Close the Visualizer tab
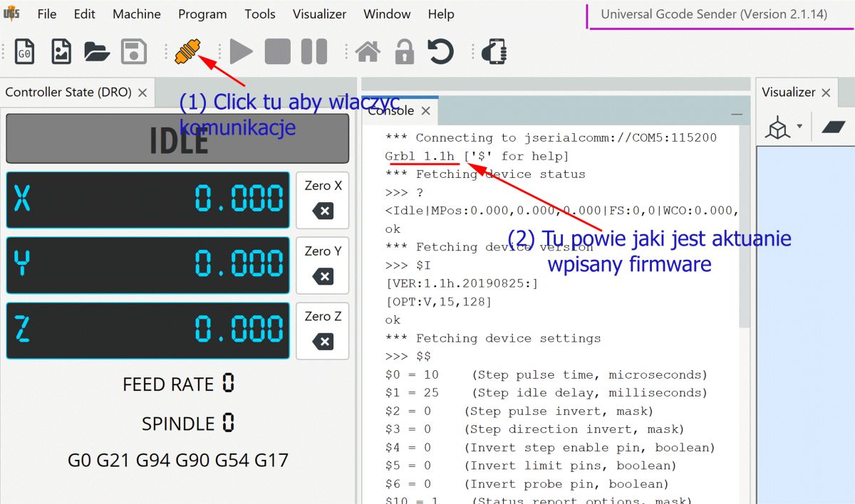 (826, 93)
